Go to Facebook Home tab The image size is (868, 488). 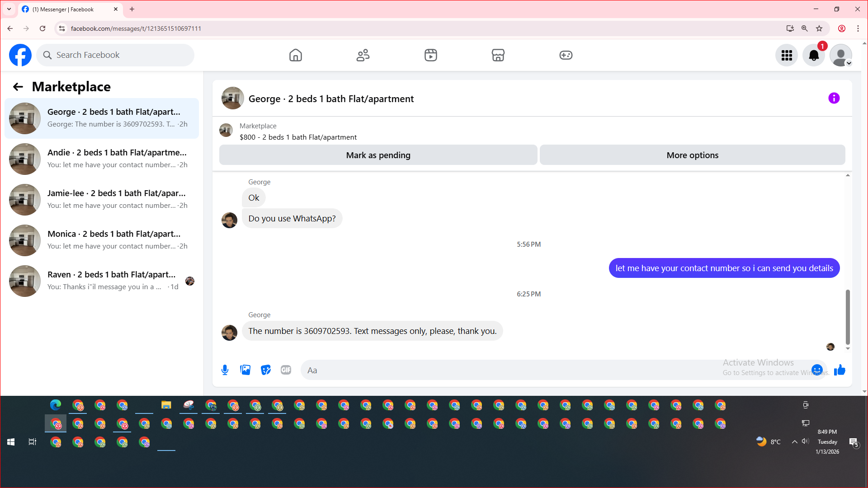295,55
